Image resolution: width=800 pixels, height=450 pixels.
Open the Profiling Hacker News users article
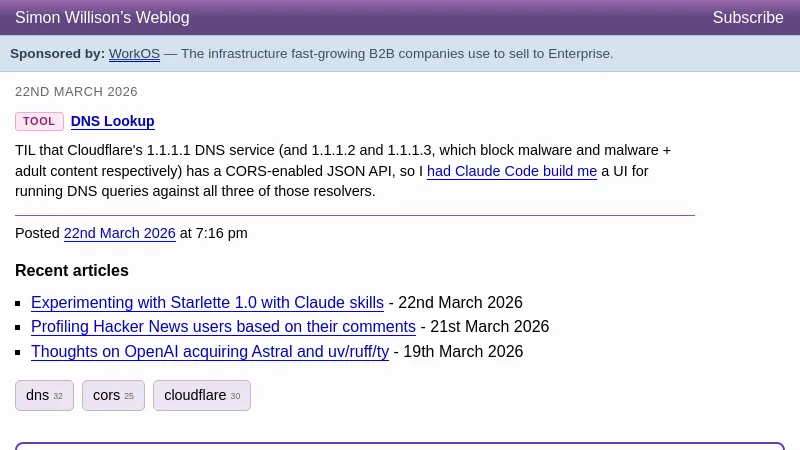(223, 327)
